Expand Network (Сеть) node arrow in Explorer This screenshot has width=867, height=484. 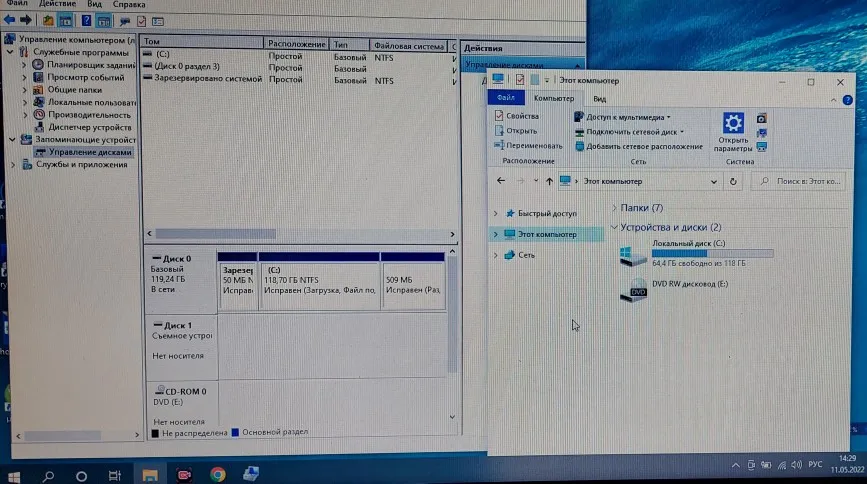(495, 255)
